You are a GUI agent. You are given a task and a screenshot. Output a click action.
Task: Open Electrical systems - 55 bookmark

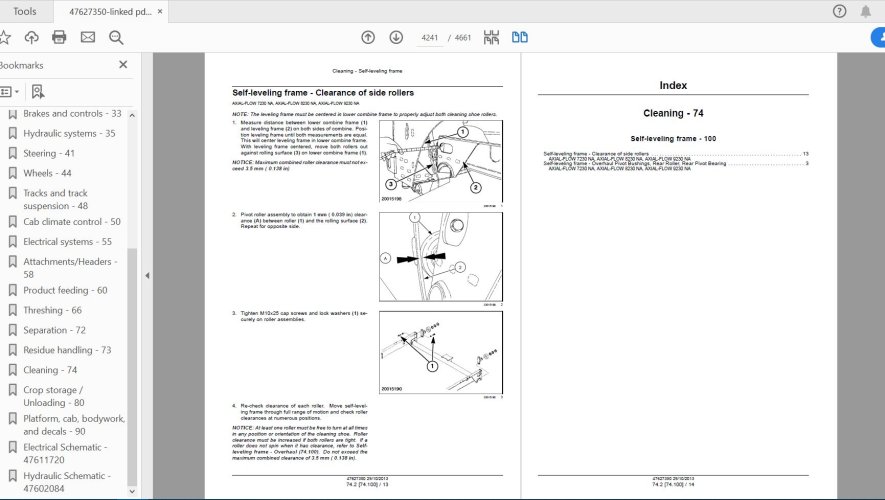(x=67, y=242)
